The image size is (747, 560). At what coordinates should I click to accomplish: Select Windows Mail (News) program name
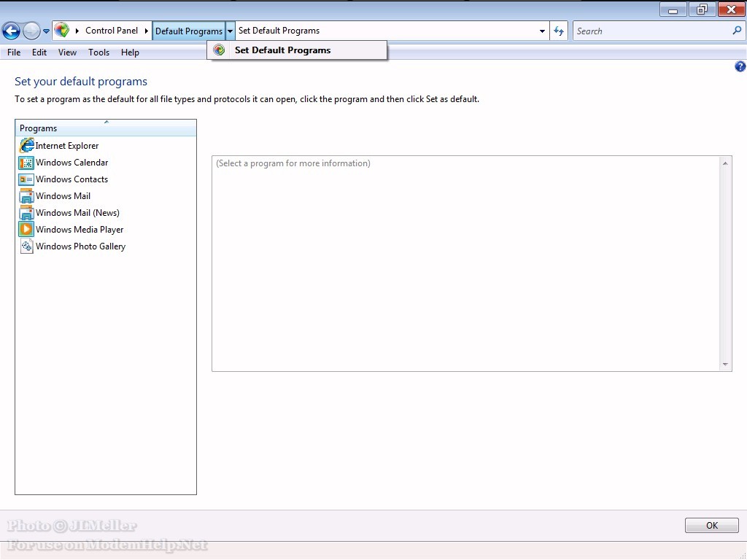[x=77, y=213]
